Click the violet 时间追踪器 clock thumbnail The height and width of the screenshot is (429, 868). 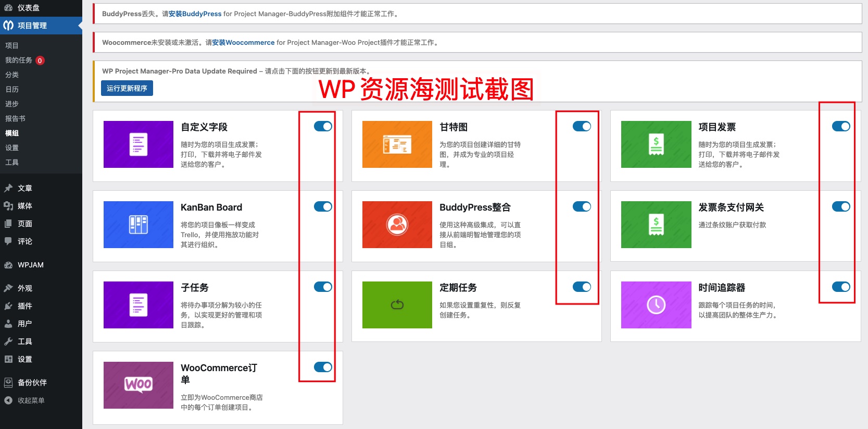click(x=656, y=305)
